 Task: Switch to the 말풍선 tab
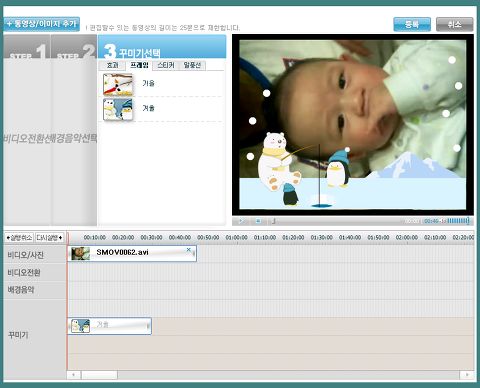[x=192, y=65]
